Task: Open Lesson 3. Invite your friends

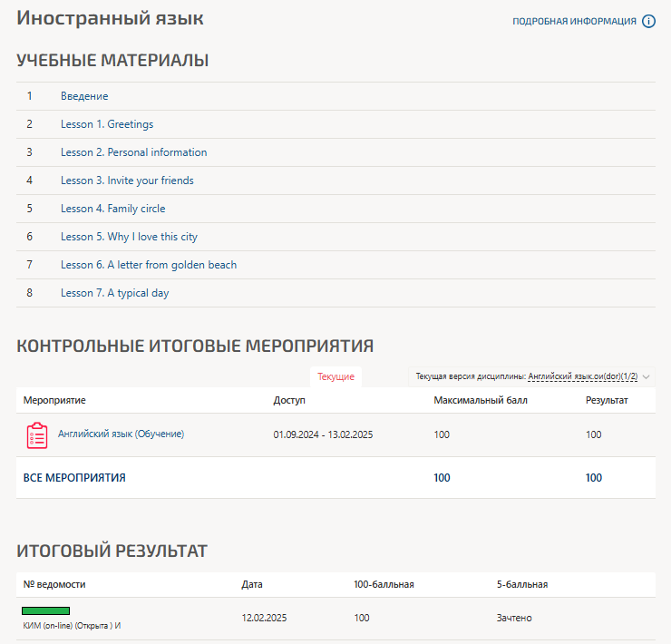Action: point(127,181)
